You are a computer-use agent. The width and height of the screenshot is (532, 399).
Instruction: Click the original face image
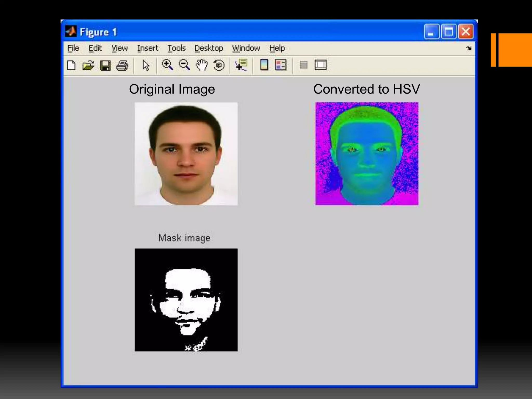click(186, 154)
